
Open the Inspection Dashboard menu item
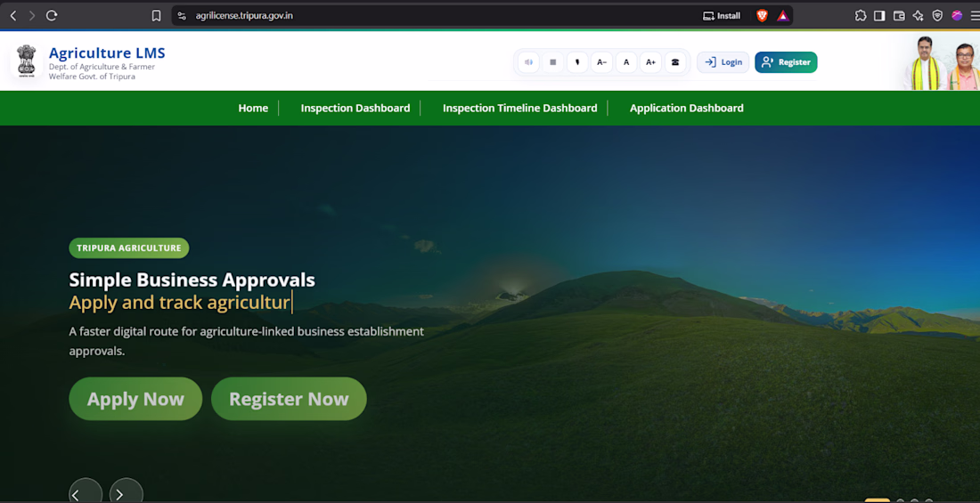point(355,108)
